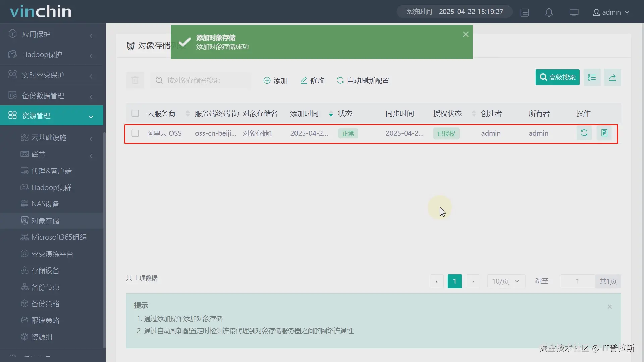Expand the 云基础设施 submenu

[49, 138]
